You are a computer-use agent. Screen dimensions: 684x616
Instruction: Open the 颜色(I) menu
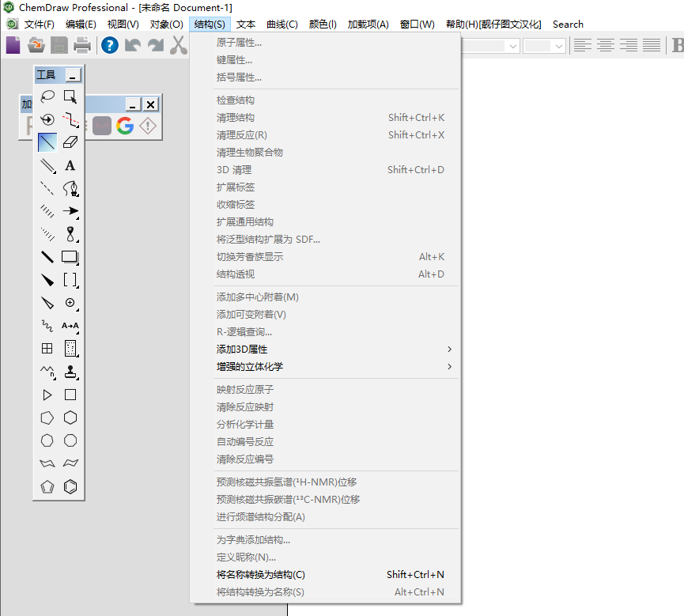point(323,25)
